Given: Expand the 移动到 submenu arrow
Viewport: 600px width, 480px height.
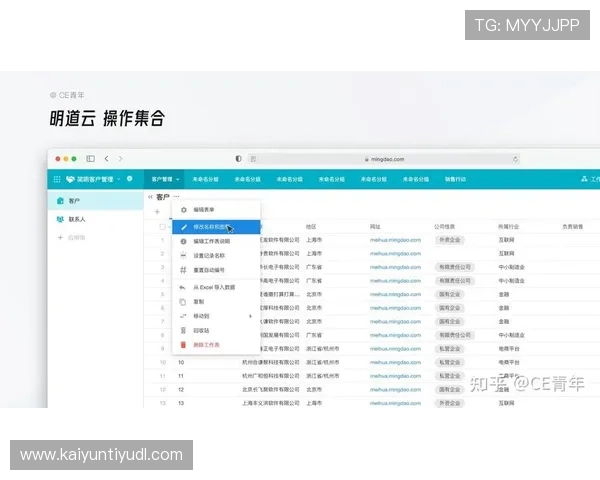Looking at the screenshot, I should pyautogui.click(x=250, y=316).
